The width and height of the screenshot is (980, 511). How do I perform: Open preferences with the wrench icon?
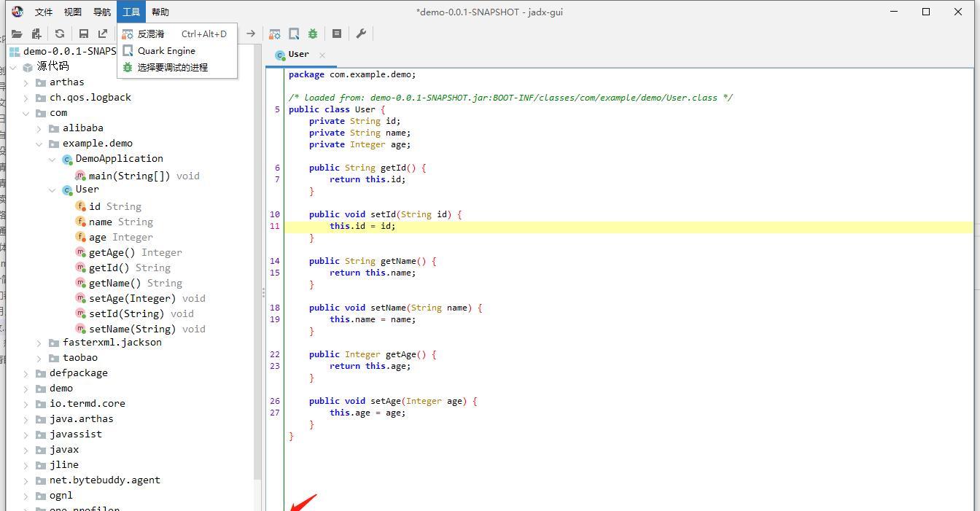(x=361, y=34)
